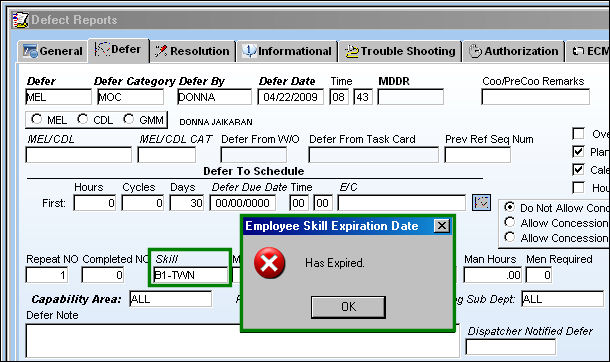Uncheck the Plan checkbox
Image resolution: width=610 pixels, height=362 pixels.
point(578,152)
